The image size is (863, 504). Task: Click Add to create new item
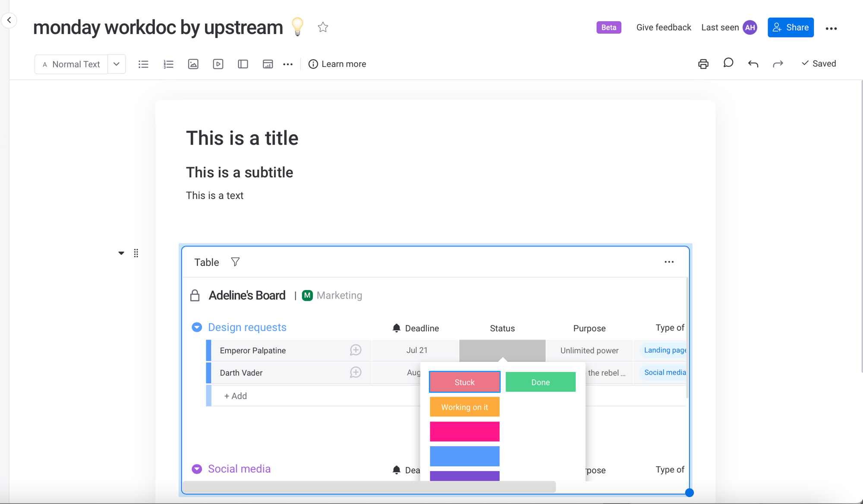235,395
